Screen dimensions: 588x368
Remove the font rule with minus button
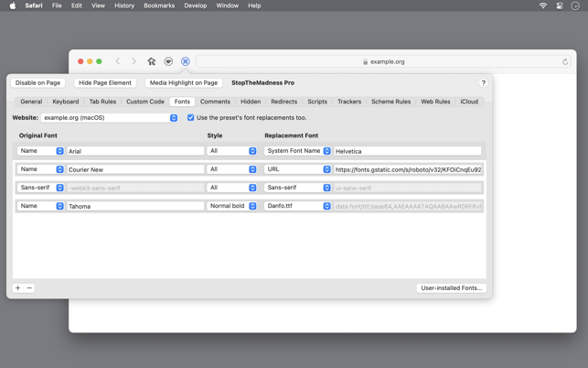click(29, 288)
